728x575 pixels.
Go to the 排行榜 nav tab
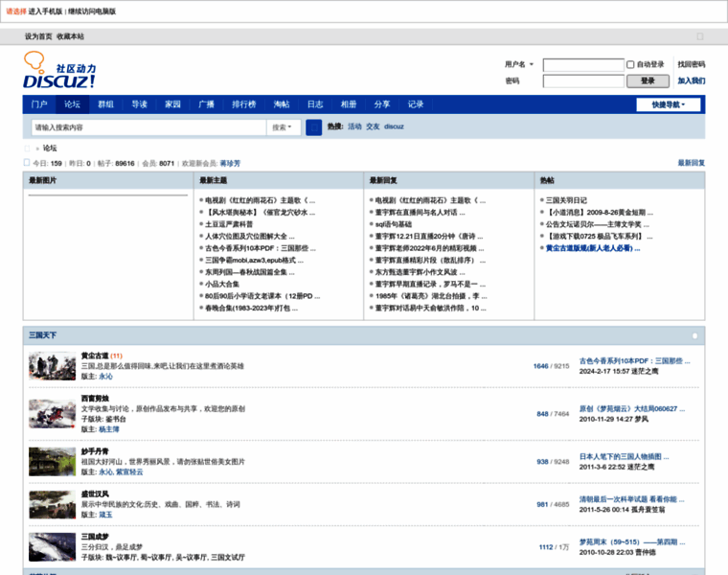244,104
